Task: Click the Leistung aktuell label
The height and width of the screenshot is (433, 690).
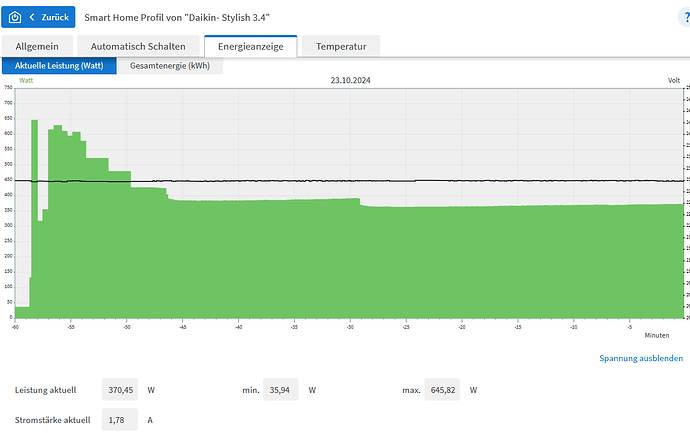Action: [45, 390]
